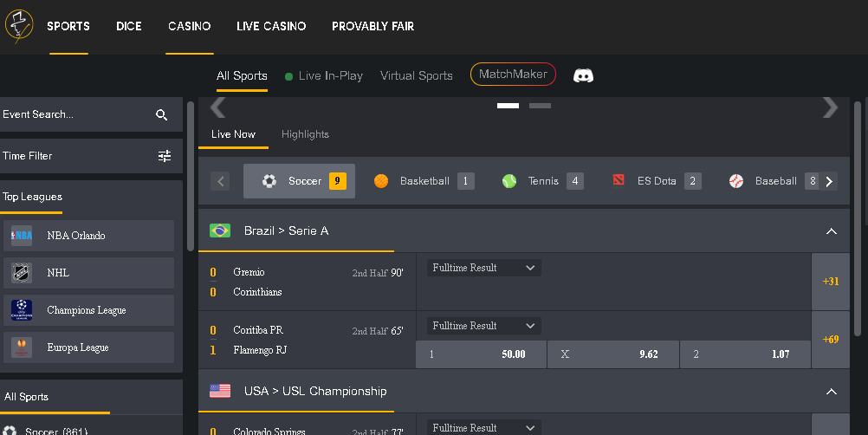Click the sidebar vertical scrollbar
The image size is (868, 435).
click(191, 176)
